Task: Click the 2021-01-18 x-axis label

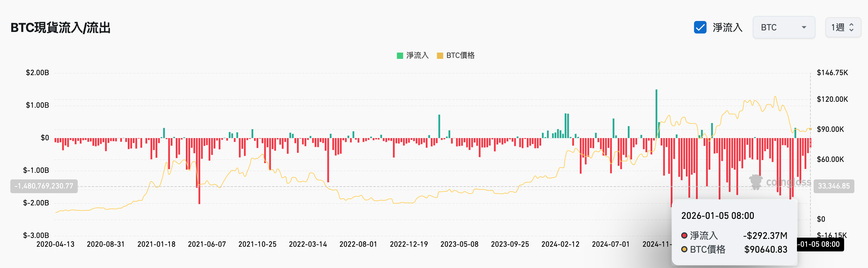Action: coord(156,244)
